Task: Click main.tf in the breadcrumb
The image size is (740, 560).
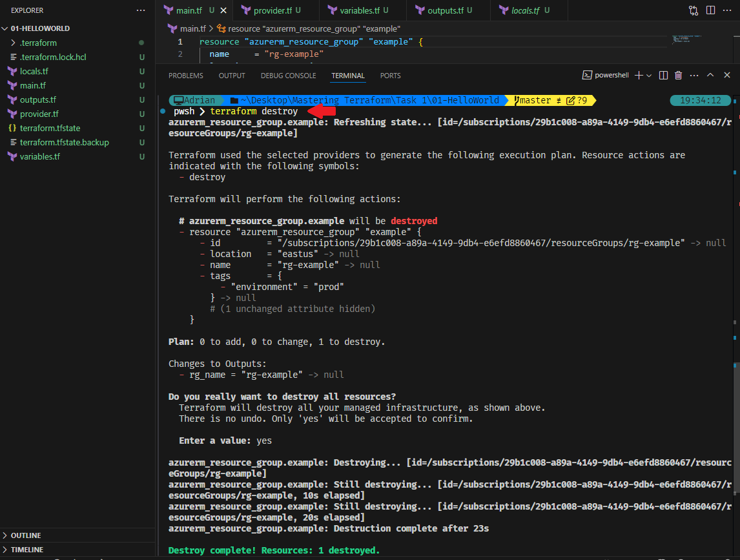Action: point(193,29)
